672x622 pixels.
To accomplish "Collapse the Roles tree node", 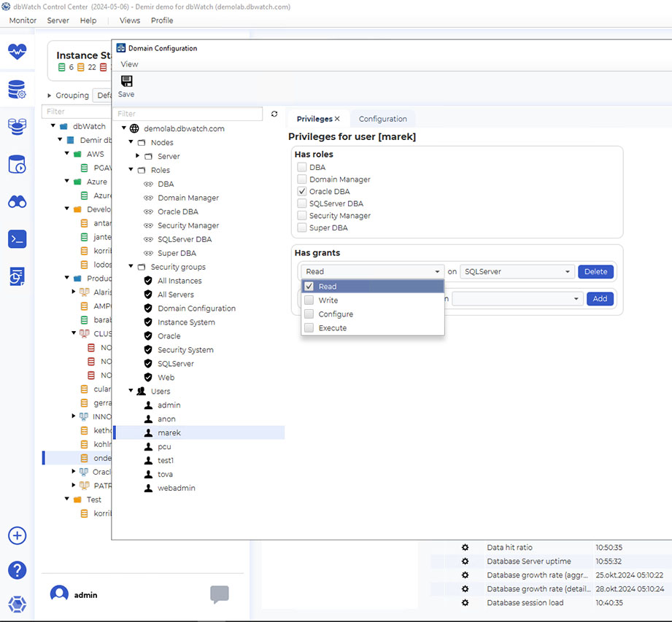I will coord(131,170).
